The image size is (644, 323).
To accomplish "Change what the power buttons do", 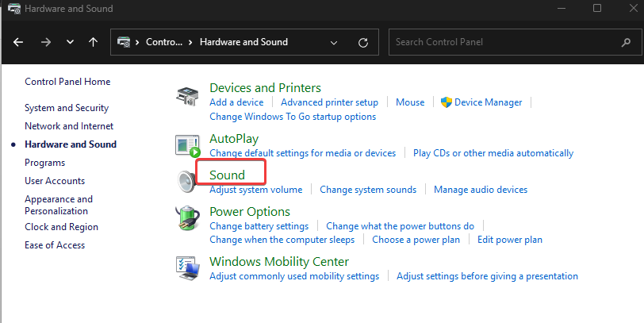I will click(x=400, y=226).
